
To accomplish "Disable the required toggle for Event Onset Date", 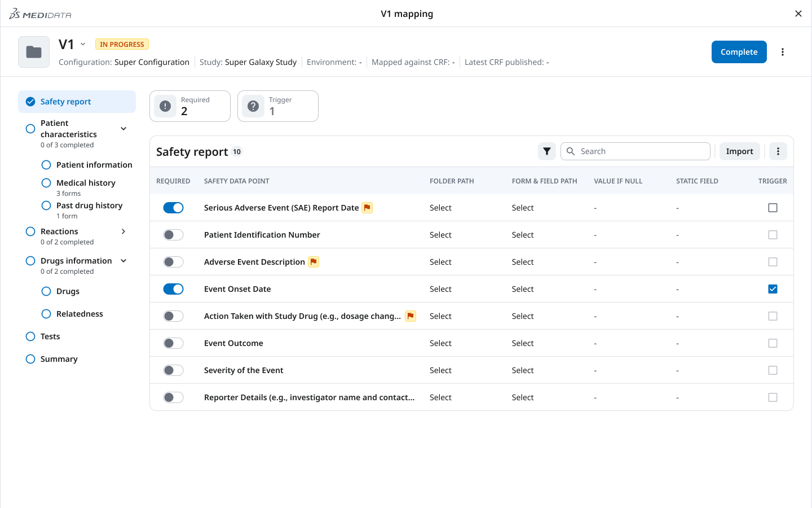I will (173, 288).
